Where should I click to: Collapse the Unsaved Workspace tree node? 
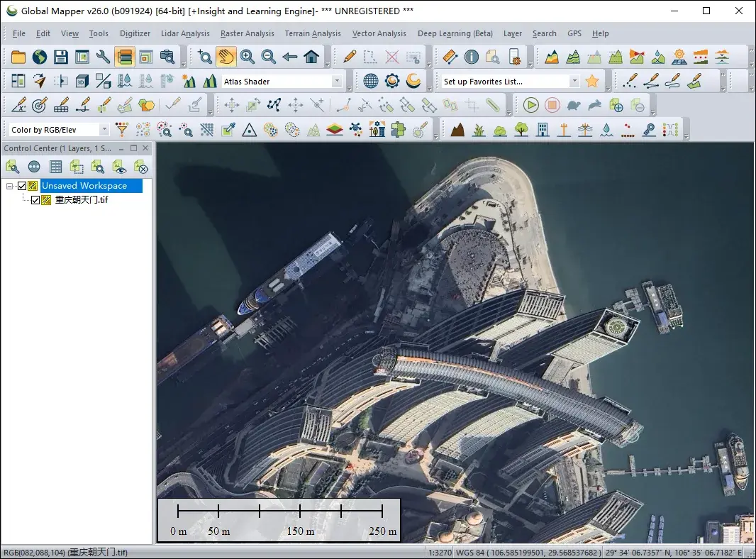(10, 186)
